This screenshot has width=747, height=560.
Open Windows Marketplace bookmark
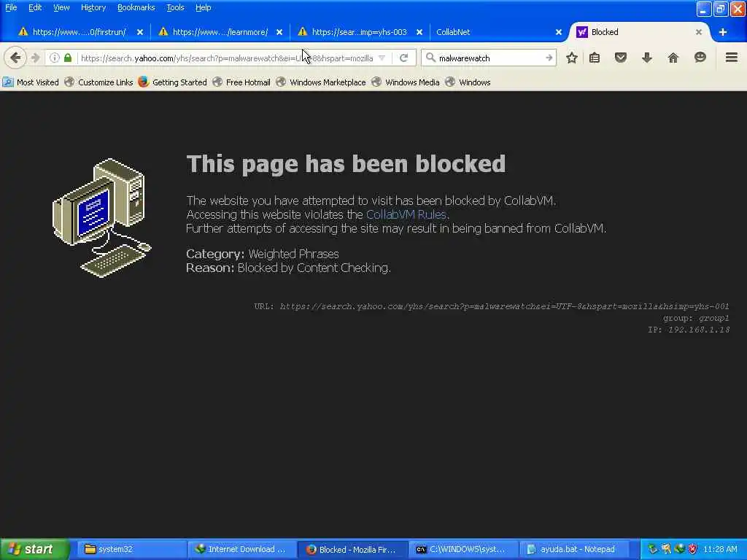pyautogui.click(x=321, y=82)
